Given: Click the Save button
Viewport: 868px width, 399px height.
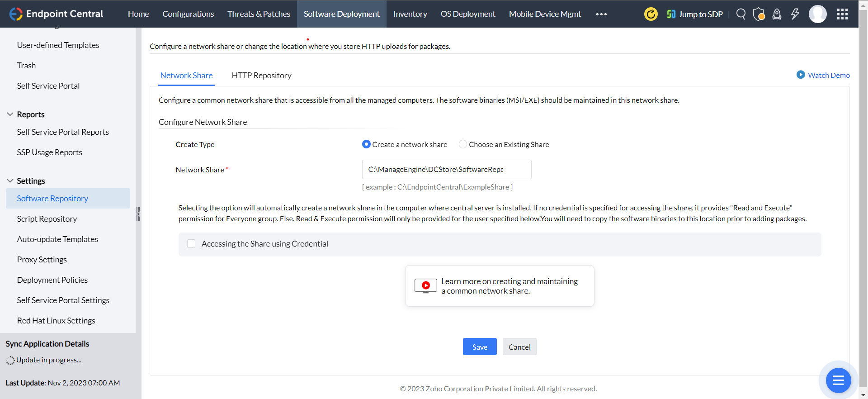Looking at the screenshot, I should pyautogui.click(x=480, y=347).
